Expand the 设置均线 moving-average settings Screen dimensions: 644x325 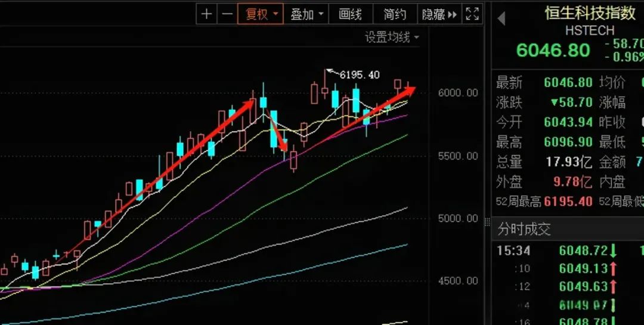pos(392,38)
